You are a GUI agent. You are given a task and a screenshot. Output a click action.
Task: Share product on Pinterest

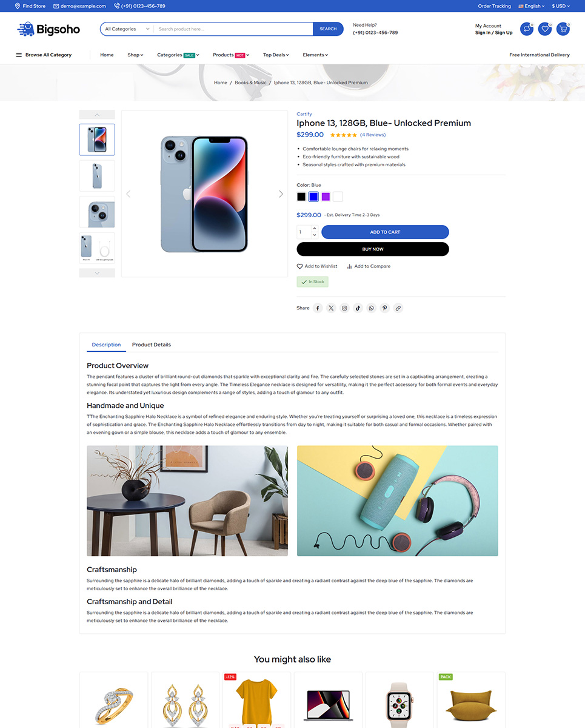(384, 308)
